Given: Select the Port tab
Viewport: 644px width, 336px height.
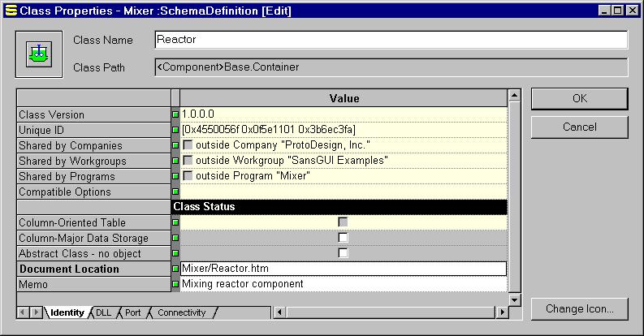Looking at the screenshot, I should click(x=132, y=312).
